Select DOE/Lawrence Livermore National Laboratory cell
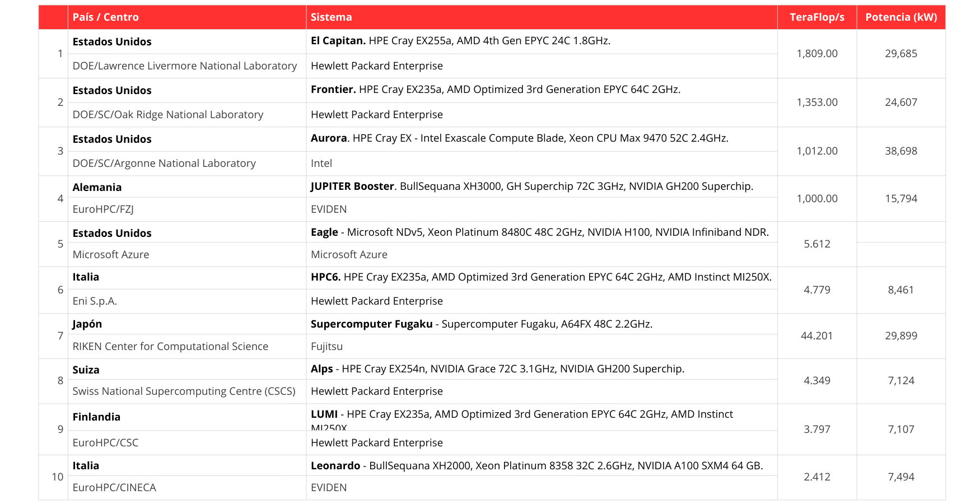This screenshot has width=980, height=504. [x=185, y=66]
